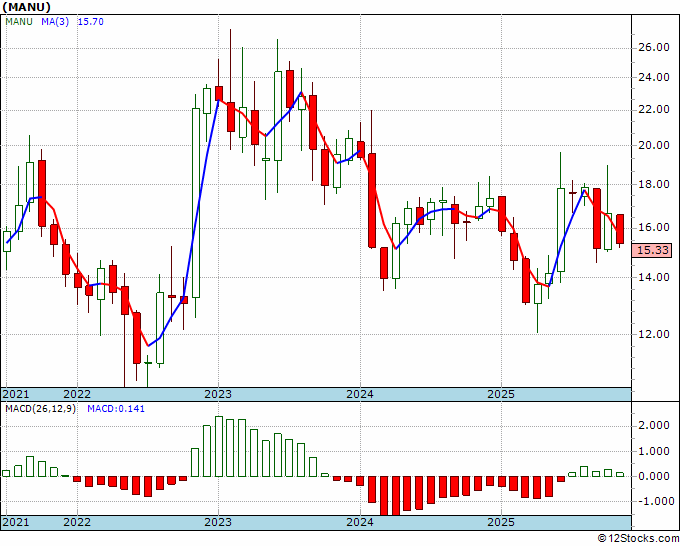This screenshot has height=546, width=680.
Task: Click the last red candlestick near 15.33
Action: (620, 229)
